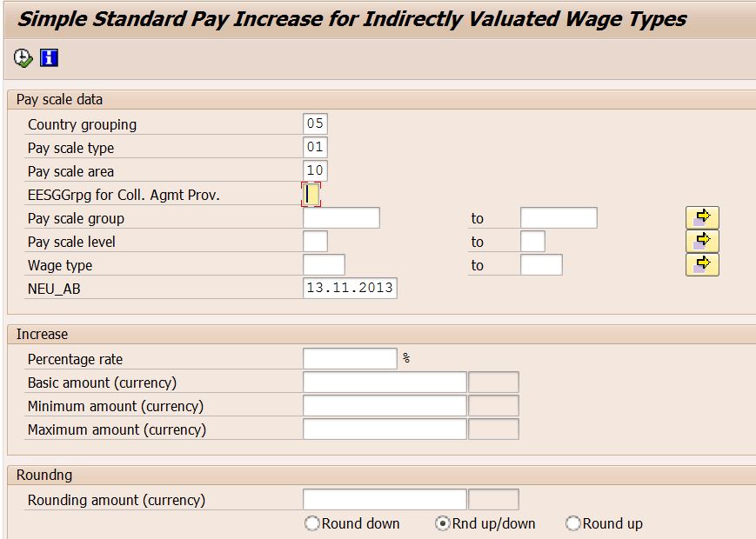Click the currency key box next to Basic amount
756x539 pixels.
click(493, 382)
